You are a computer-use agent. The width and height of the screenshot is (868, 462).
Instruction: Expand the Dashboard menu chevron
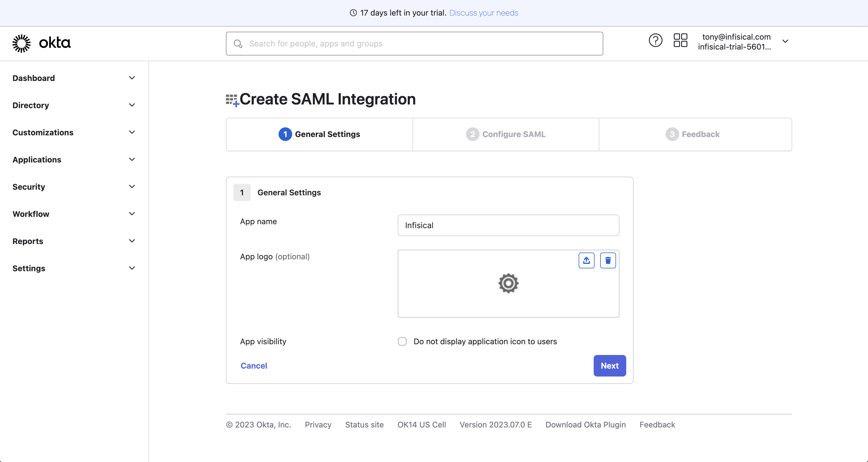132,78
